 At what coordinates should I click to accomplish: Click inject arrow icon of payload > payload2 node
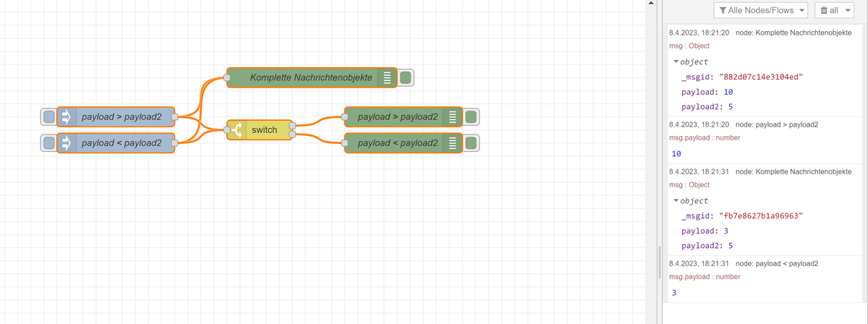tap(65, 116)
